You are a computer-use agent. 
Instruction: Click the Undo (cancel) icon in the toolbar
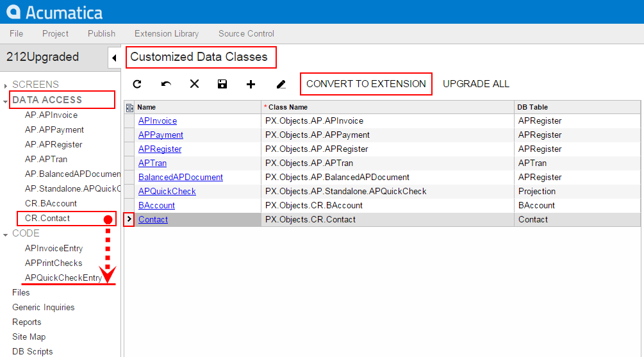[x=166, y=84]
